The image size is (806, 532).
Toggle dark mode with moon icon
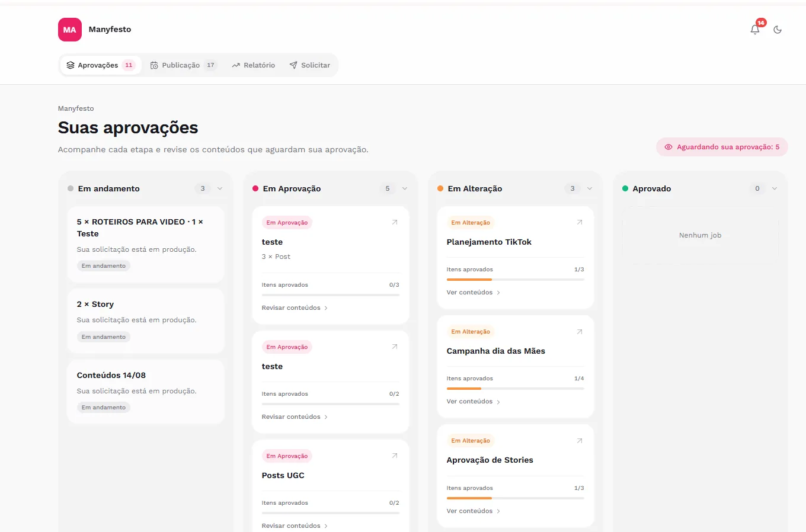pyautogui.click(x=778, y=30)
